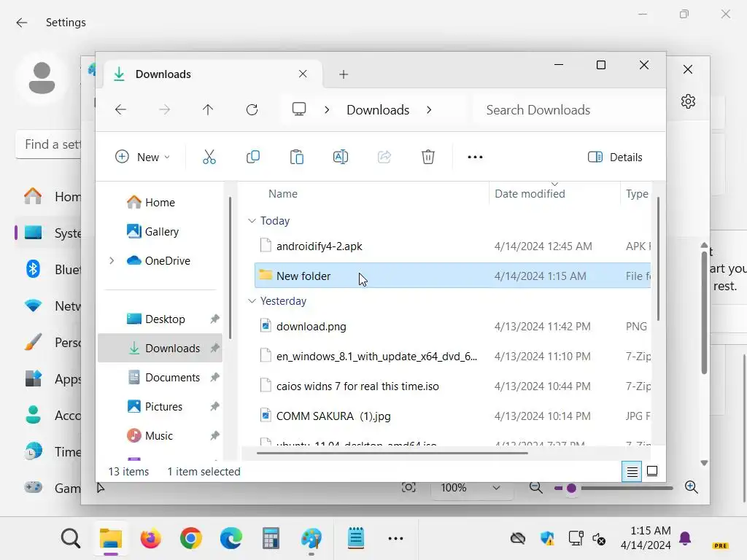Expand the OneDrive tree node
Image resolution: width=747 pixels, height=560 pixels.
(x=112, y=260)
